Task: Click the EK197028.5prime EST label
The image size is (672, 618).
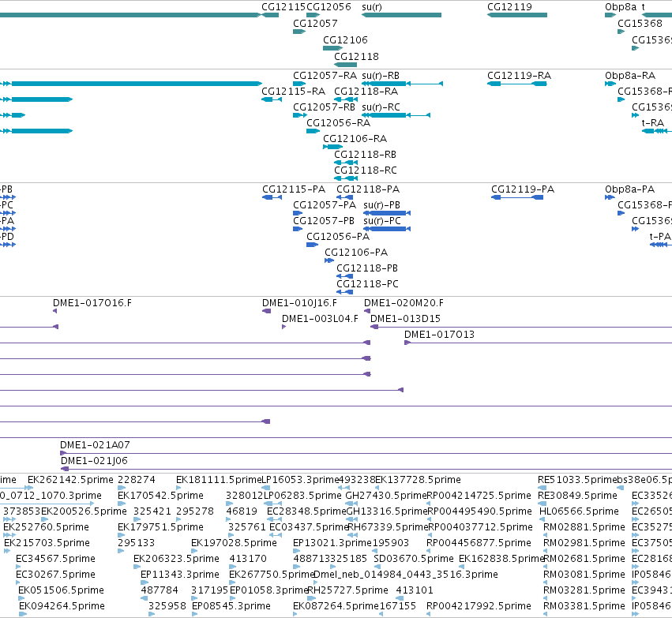Action: click(234, 544)
